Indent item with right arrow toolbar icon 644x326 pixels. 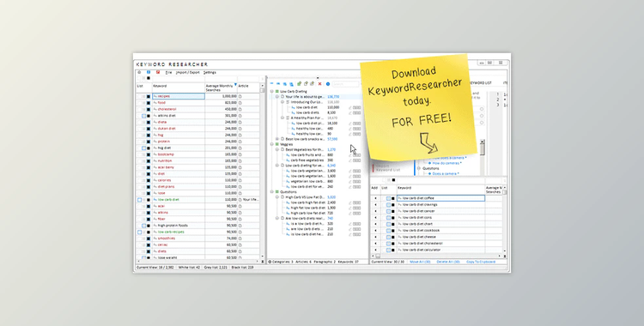tap(278, 84)
